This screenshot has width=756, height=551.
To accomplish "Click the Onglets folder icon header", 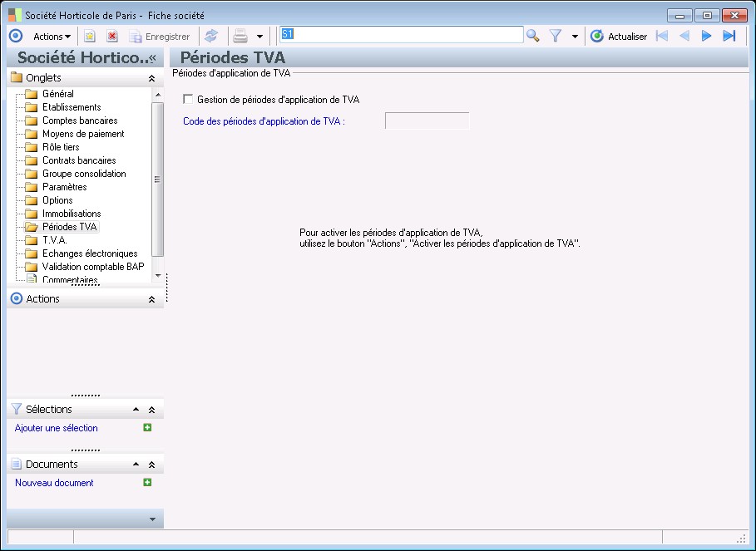I will point(17,77).
